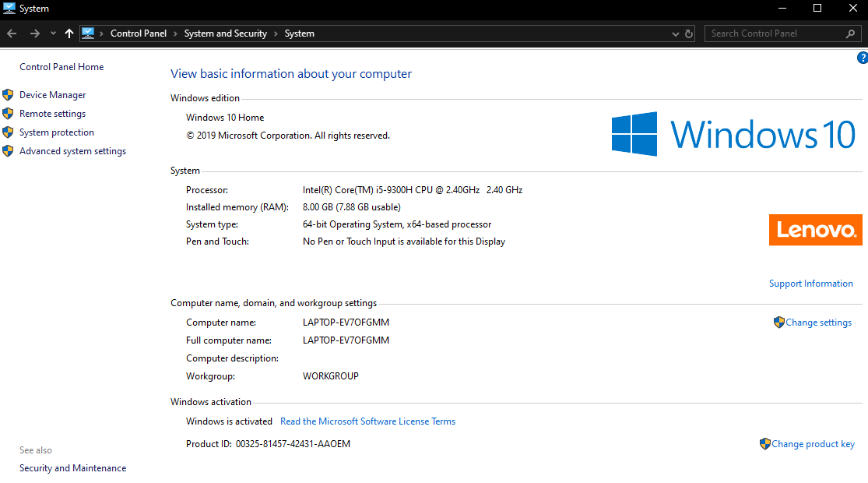Click the View basic information heading

tap(291, 74)
